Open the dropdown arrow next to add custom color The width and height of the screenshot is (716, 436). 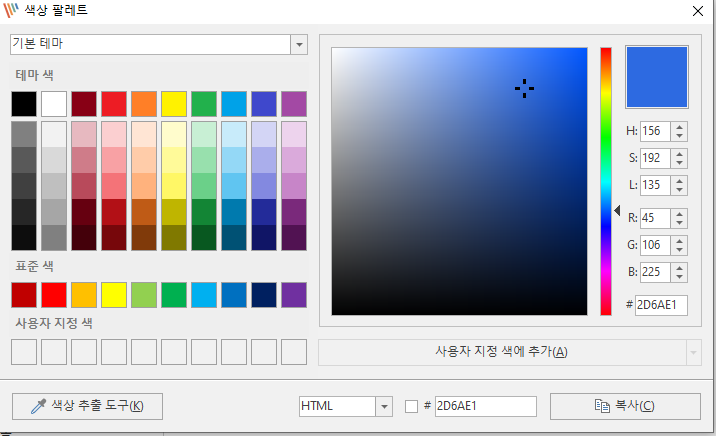(x=694, y=352)
